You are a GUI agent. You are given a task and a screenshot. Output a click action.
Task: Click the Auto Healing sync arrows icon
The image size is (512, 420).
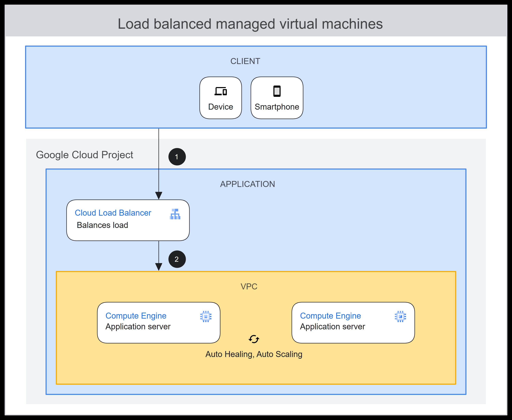(x=254, y=339)
